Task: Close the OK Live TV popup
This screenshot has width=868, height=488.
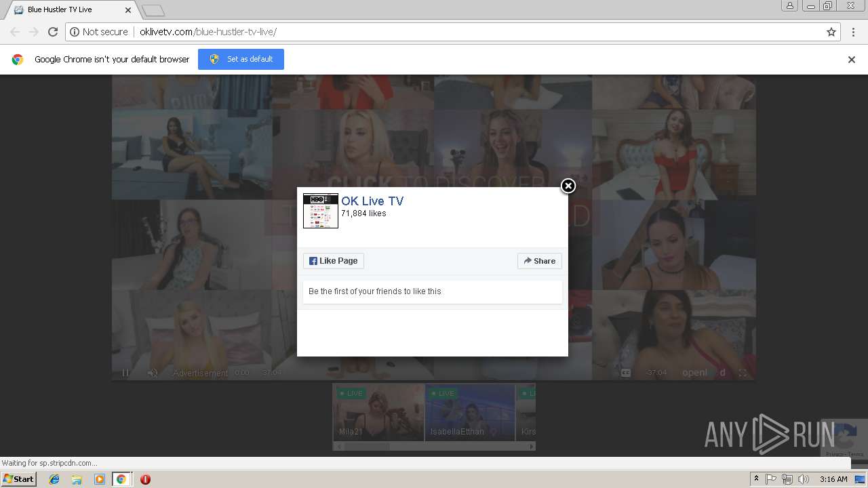Action: pos(568,186)
